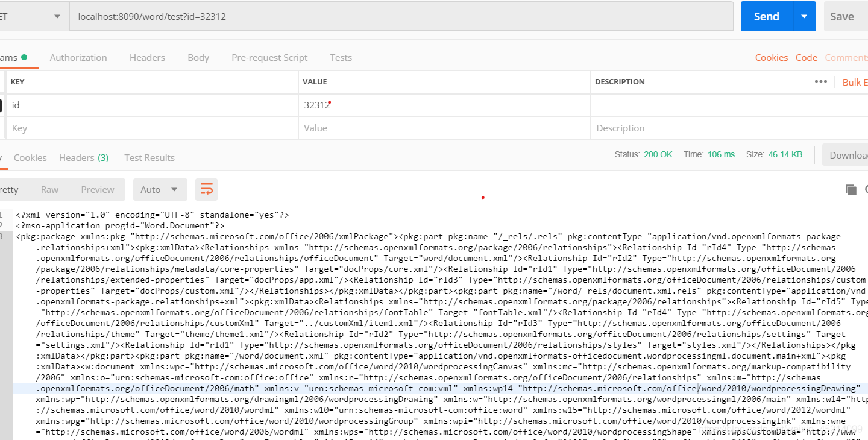Click the Download response button

coord(846,155)
